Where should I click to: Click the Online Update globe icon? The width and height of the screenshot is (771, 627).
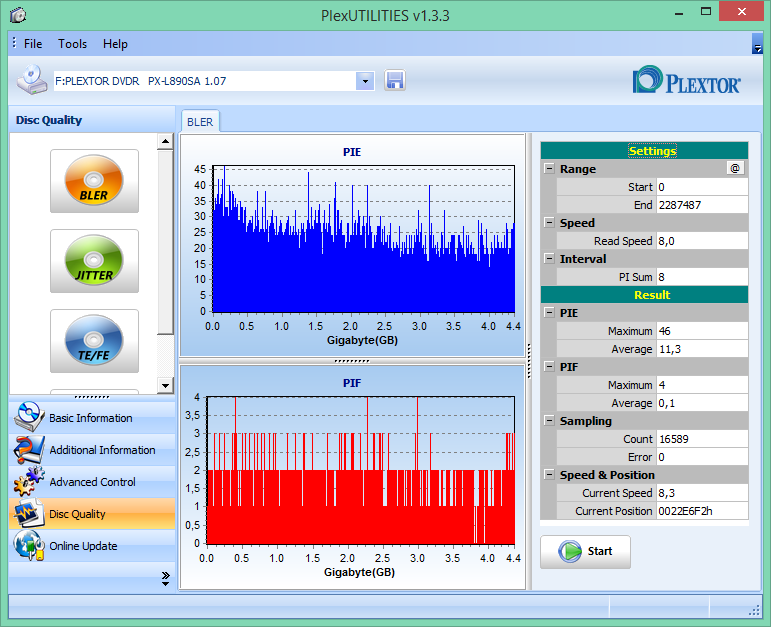tap(29, 545)
